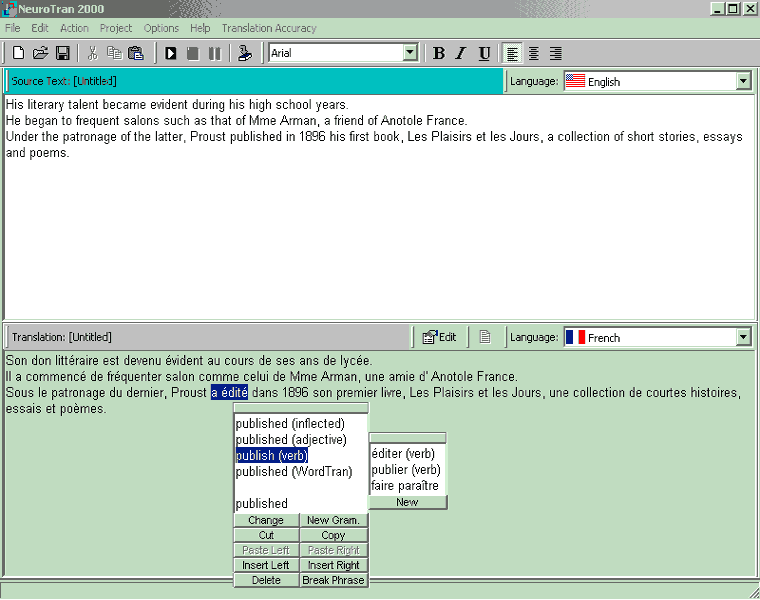Screen dimensions: 760x600
Task: Open the Arial font dropdown
Action: (410, 52)
